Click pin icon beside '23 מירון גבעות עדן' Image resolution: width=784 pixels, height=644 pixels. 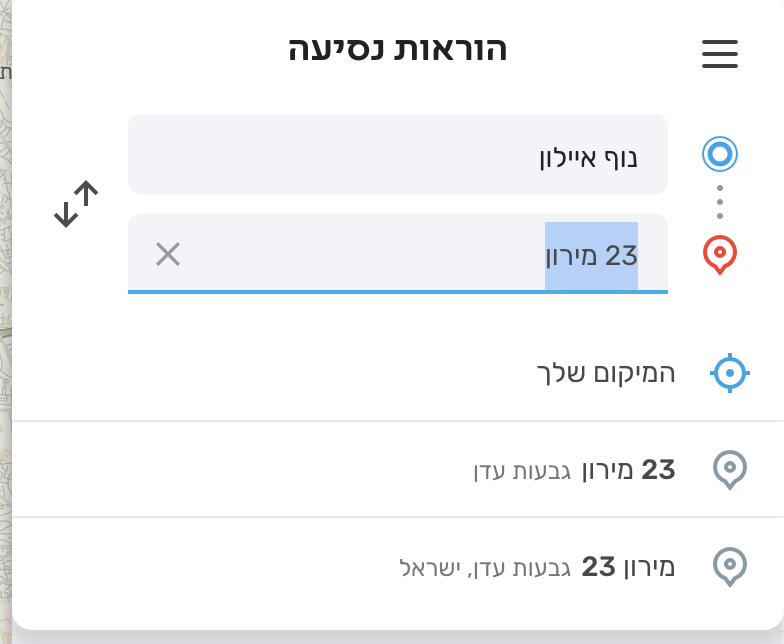[x=729, y=469]
